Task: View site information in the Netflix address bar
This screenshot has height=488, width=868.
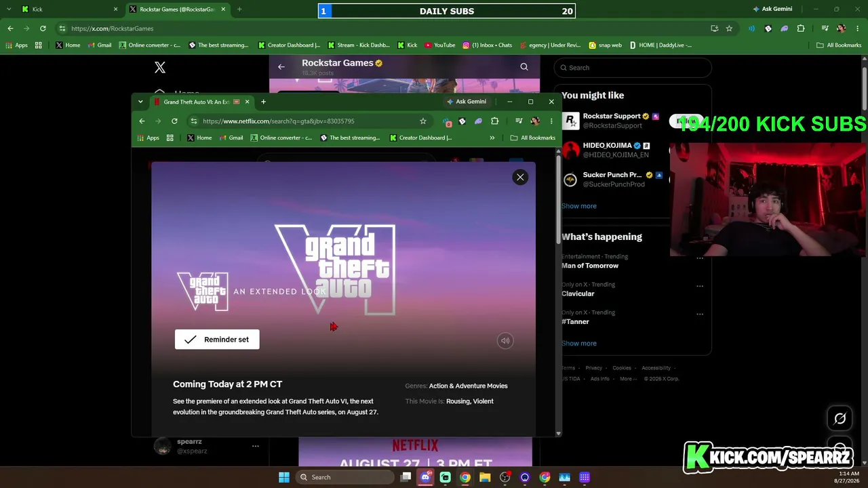Action: (x=194, y=121)
